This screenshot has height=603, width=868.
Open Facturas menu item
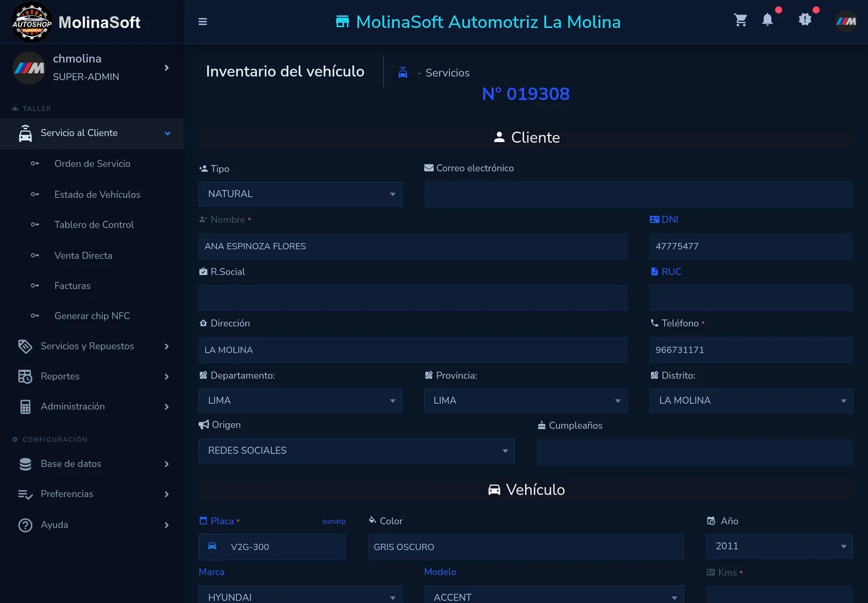pos(73,286)
